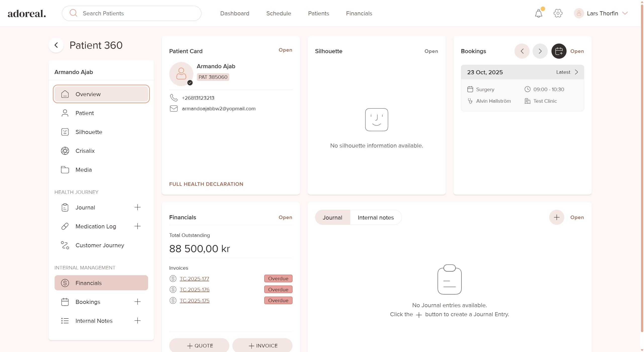Show next booking with right arrow
Screen dimensions: 644x352
pos(540,51)
